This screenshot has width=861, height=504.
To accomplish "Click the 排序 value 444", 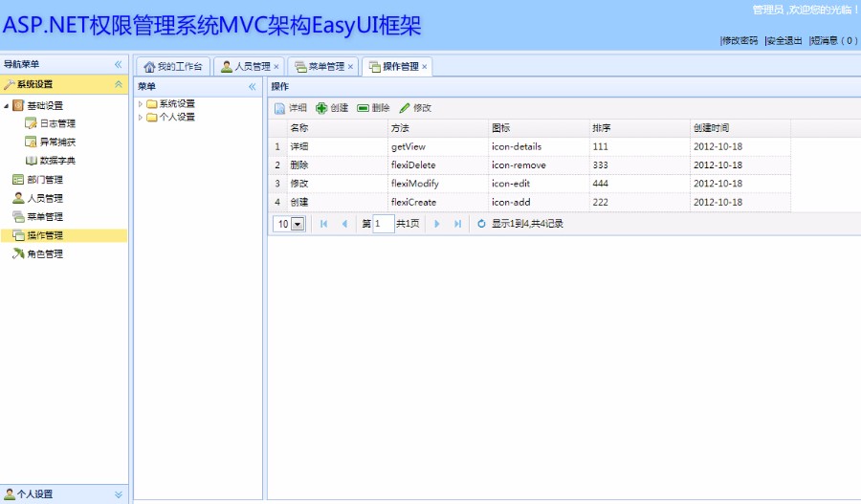I will tap(600, 184).
